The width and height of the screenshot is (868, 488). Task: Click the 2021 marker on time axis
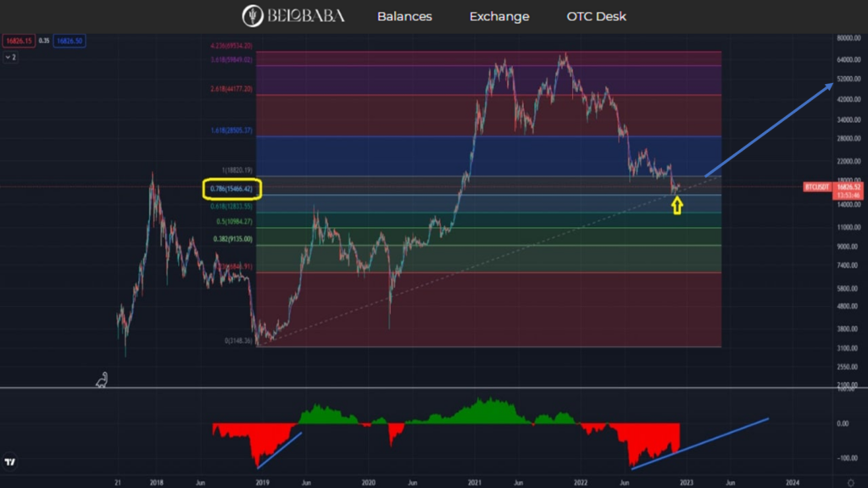[x=475, y=480]
